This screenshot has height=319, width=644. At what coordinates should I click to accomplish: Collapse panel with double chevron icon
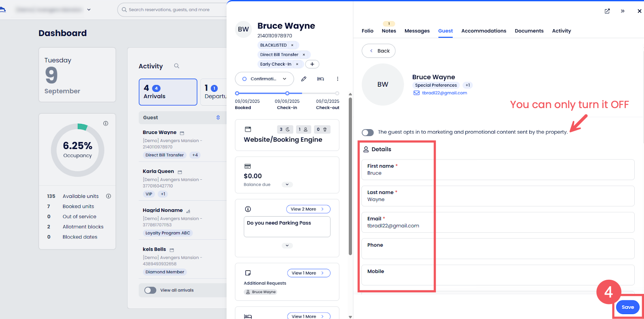coord(623,11)
